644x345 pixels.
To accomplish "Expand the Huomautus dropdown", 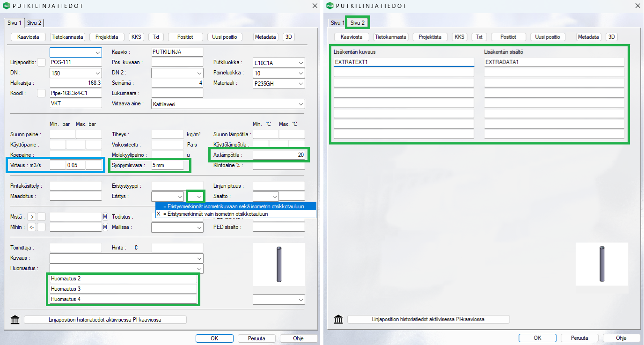I will tap(126, 268).
